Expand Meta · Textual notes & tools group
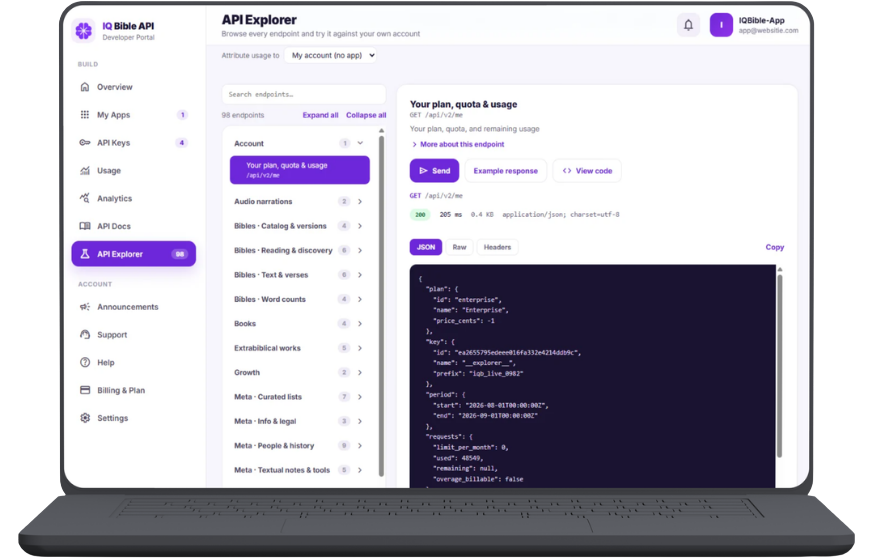Viewport: 874px width, 560px height. (360, 470)
